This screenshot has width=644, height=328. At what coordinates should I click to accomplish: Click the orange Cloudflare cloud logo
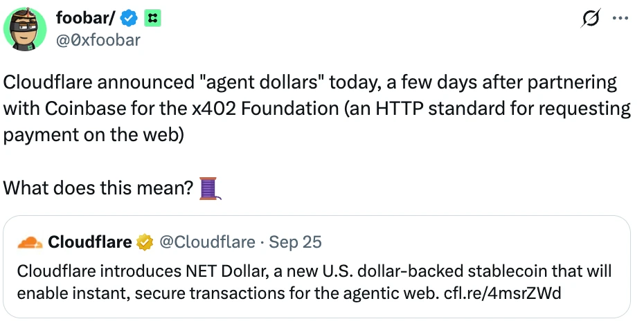(29, 242)
